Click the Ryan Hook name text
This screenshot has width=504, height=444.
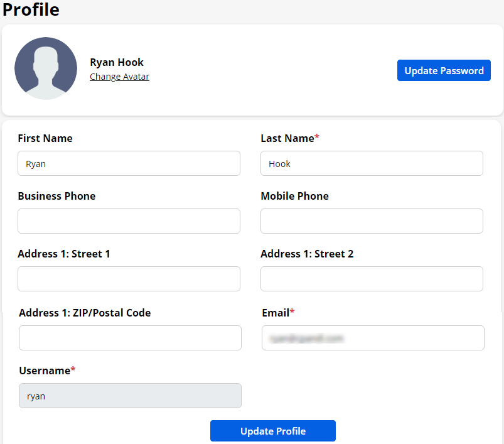coord(117,62)
